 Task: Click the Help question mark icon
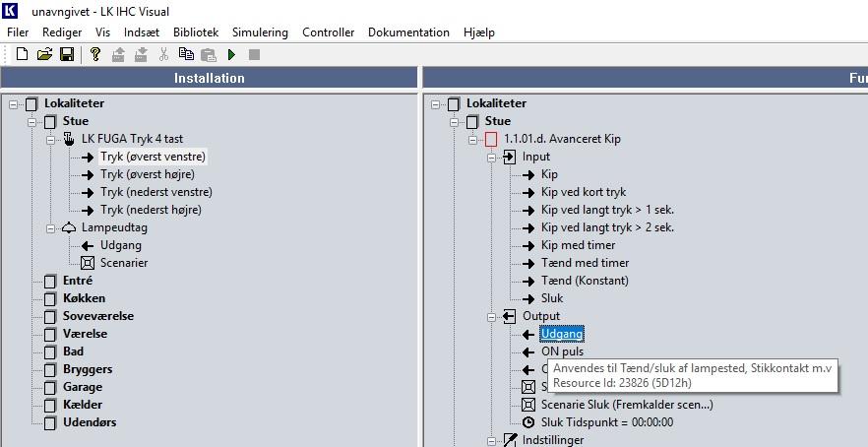[95, 54]
